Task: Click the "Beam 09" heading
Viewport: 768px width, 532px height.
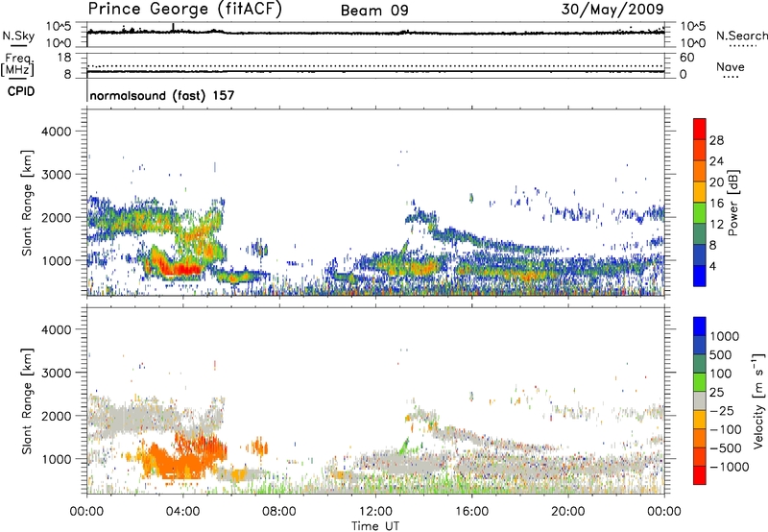Action: [x=374, y=11]
